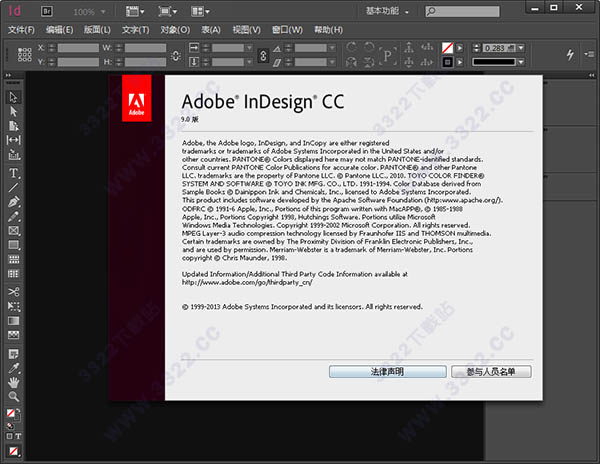Click the toolbox fill and stroke swatch
600x464 pixels.
[x=13, y=414]
